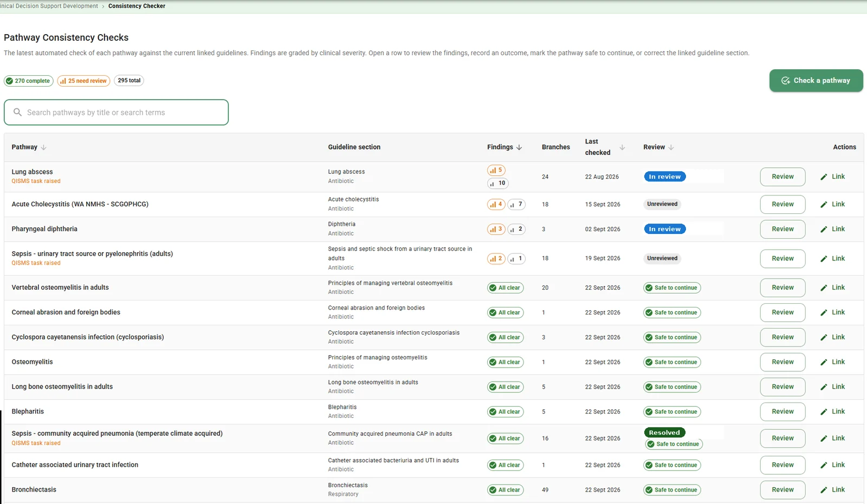
Task: Click Unreviewed status for Acute Cholecystitis
Action: 662,205
